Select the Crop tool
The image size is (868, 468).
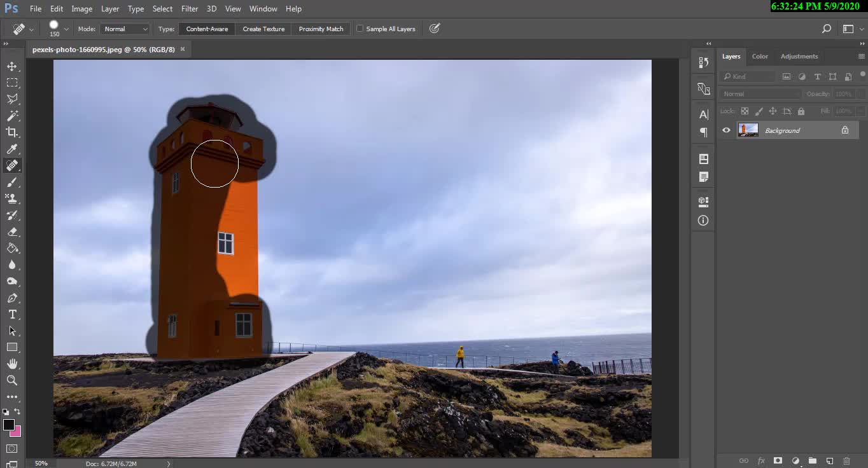[x=12, y=132]
